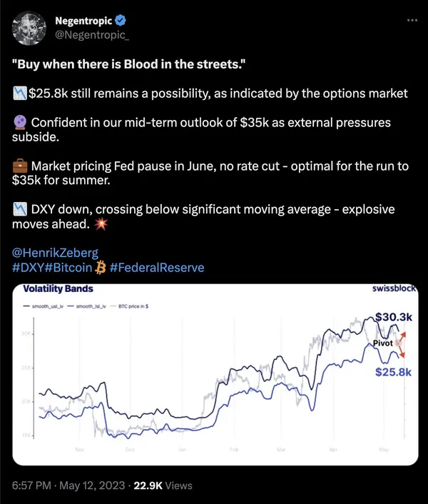Open the @HenrikZeberg mention
Viewport: 428px width, 504px height.
pos(54,252)
